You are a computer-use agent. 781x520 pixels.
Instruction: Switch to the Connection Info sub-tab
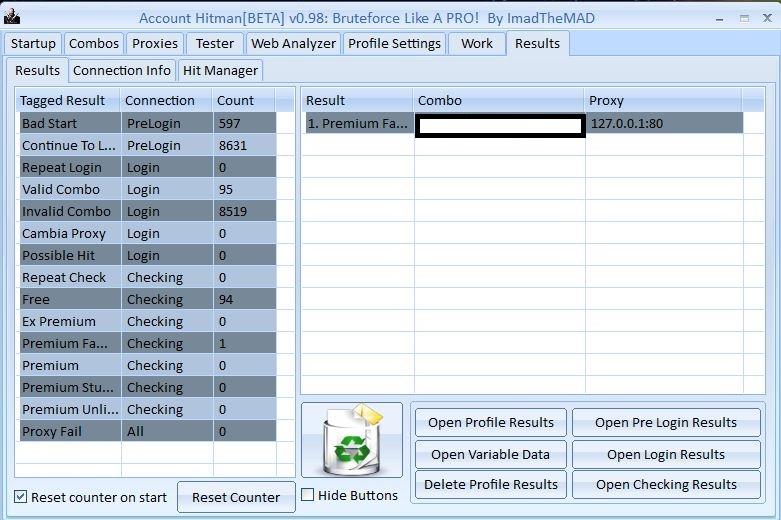point(121,70)
